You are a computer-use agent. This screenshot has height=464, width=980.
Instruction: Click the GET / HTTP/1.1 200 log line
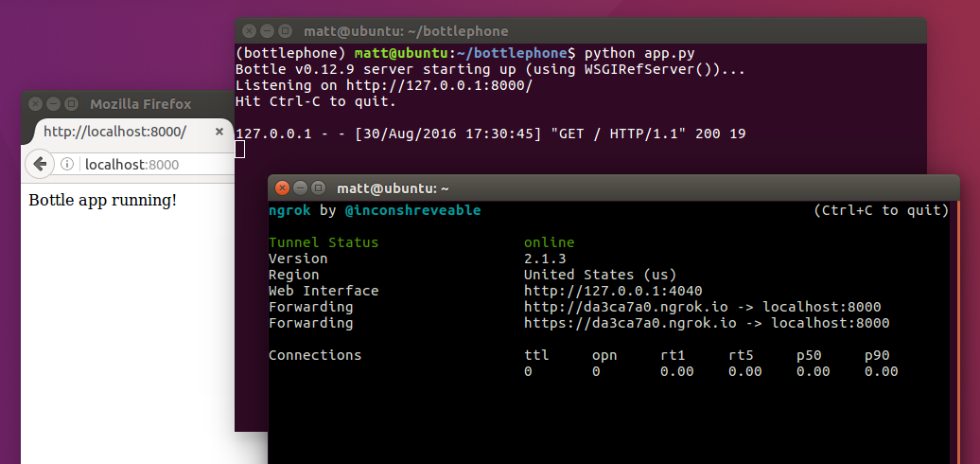pos(491,134)
